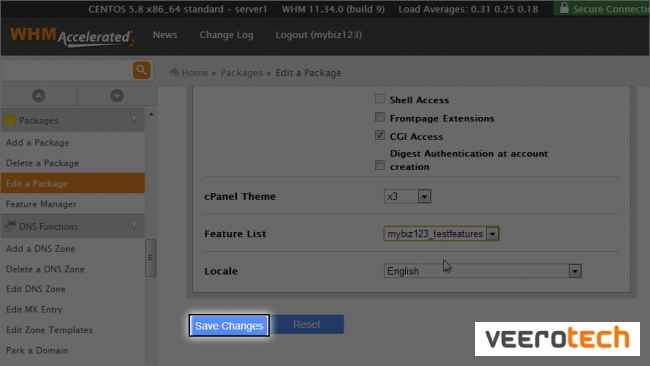Open Park a Domain link
Viewport: 650px width, 366px height.
click(x=37, y=350)
